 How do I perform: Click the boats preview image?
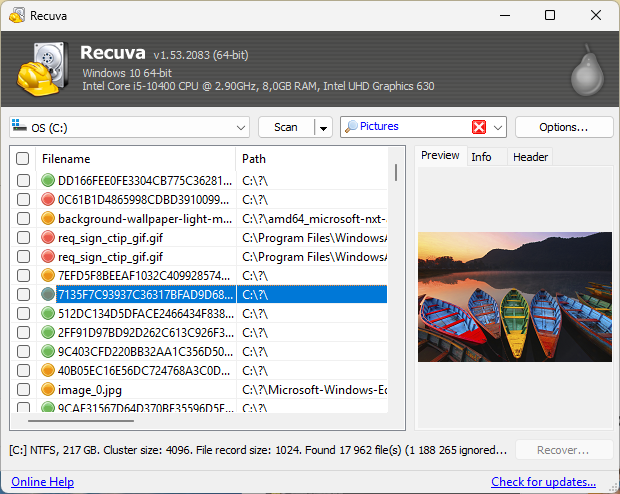click(x=514, y=297)
